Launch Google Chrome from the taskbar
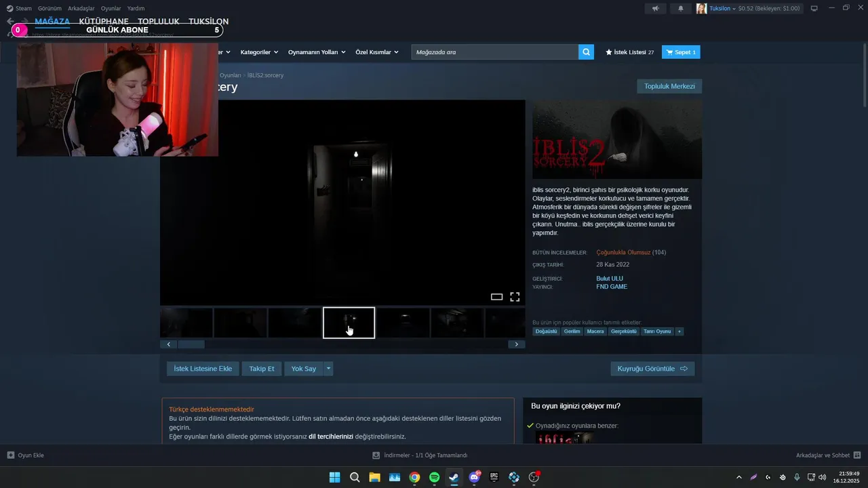868x488 pixels. 414,477
